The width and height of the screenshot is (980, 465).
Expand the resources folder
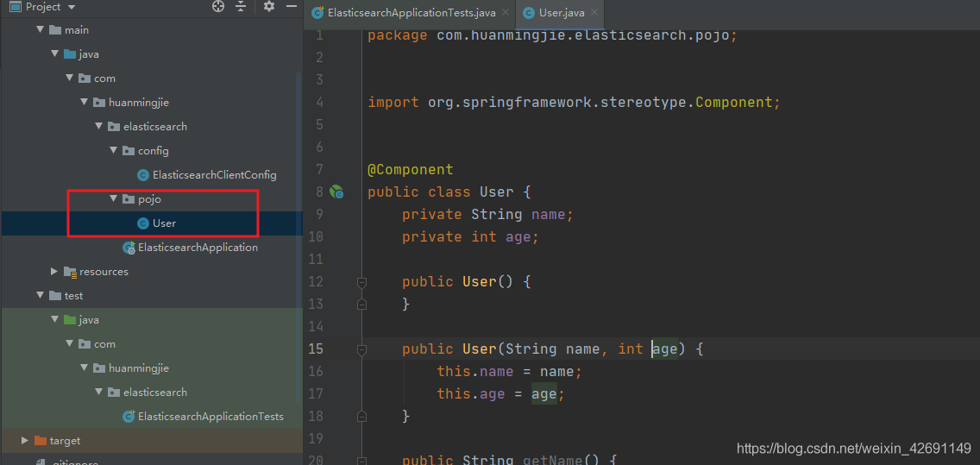54,271
